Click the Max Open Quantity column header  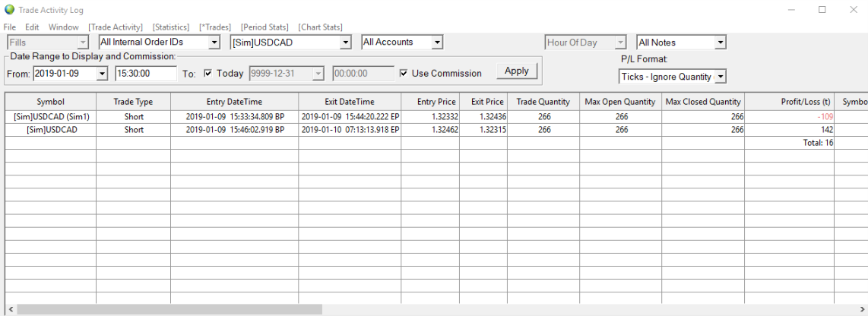click(620, 102)
